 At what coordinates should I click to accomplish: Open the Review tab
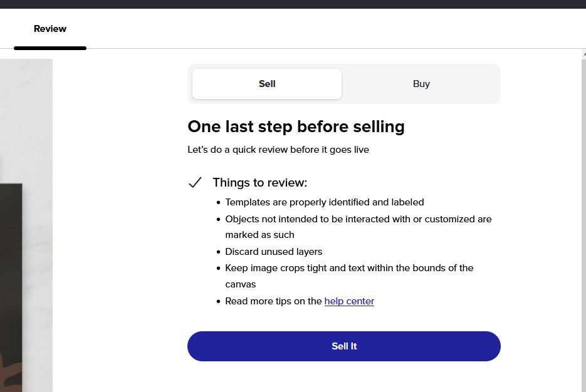50,29
